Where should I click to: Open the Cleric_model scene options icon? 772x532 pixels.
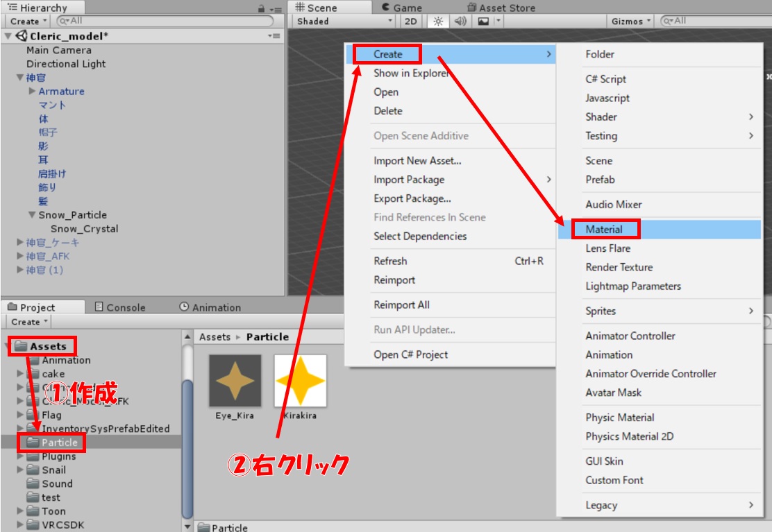point(274,36)
